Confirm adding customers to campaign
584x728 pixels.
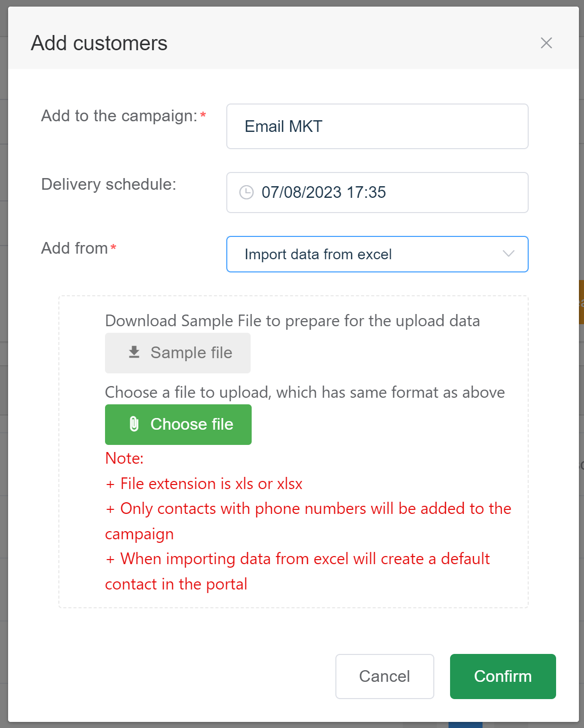point(503,676)
